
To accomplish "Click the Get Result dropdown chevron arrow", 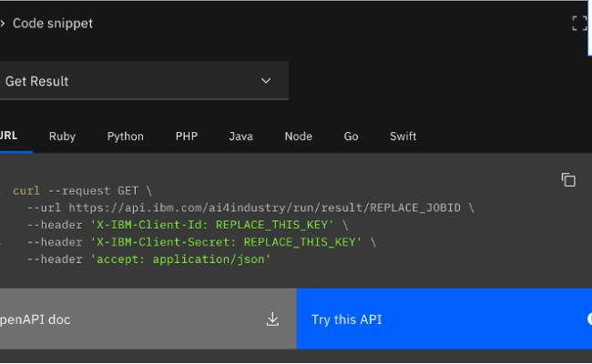I will pos(266,81).
